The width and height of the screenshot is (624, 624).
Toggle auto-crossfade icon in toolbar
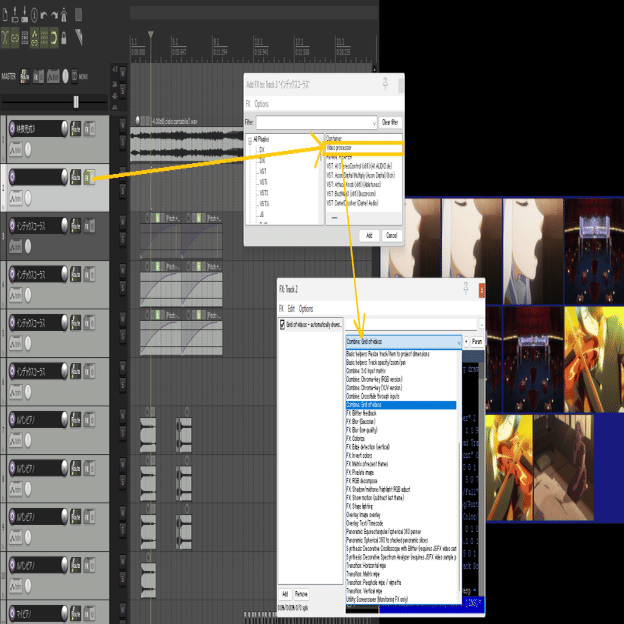5,38
